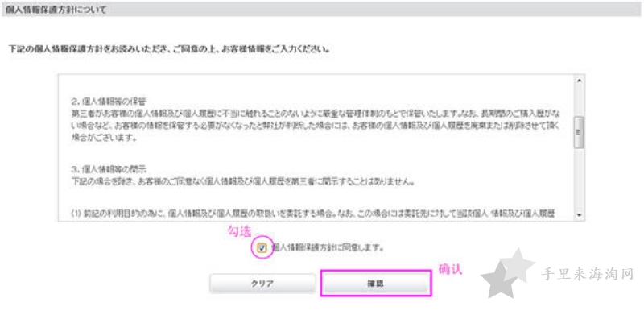The height and width of the screenshot is (311, 644).
Task: Click the policy text box scroll down arrow
Action: point(579,215)
